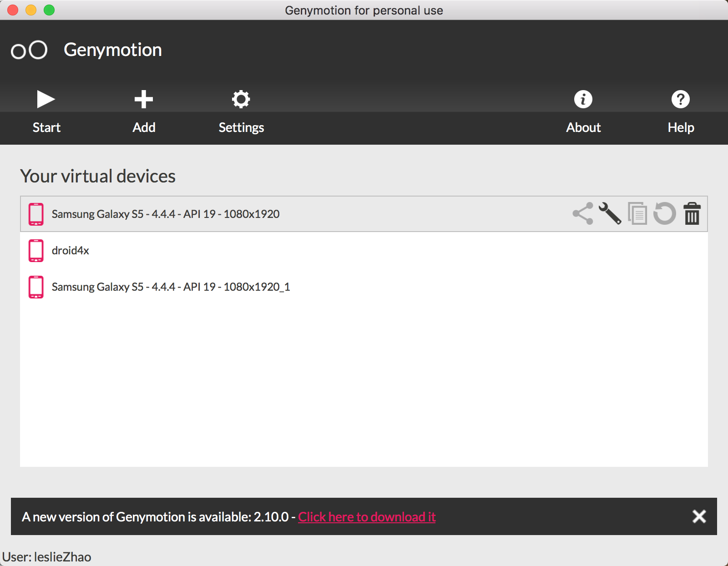Image resolution: width=728 pixels, height=566 pixels.
Task: Clone the Samsung Galaxy S5 device
Action: (x=637, y=213)
